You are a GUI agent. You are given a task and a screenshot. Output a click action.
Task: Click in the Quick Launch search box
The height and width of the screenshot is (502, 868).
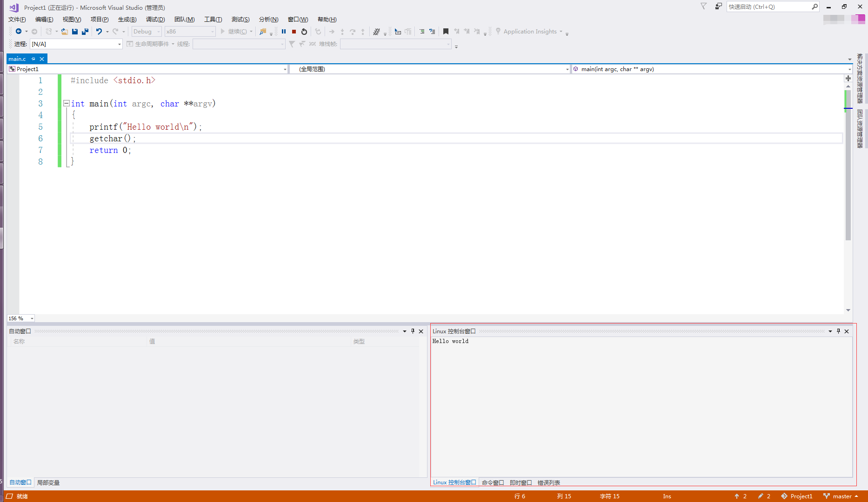point(768,7)
